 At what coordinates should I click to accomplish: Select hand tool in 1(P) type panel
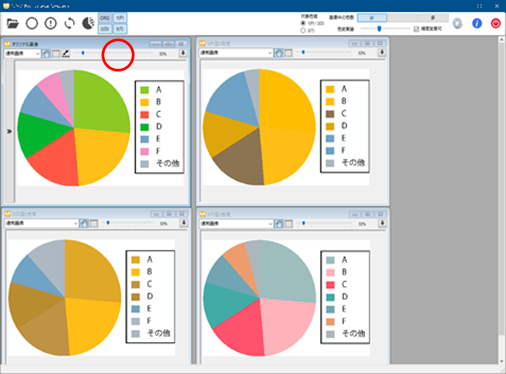pos(278,53)
